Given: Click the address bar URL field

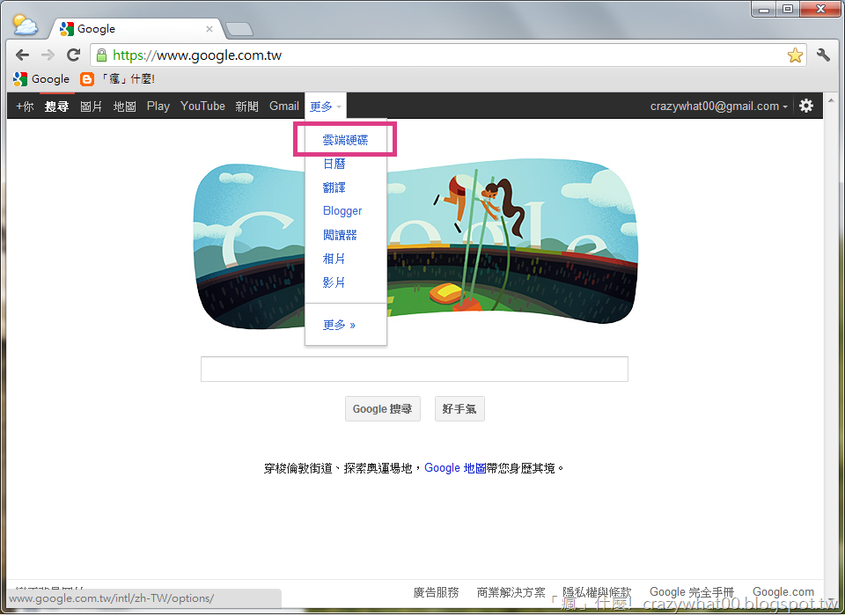Looking at the screenshot, I should click(448, 55).
